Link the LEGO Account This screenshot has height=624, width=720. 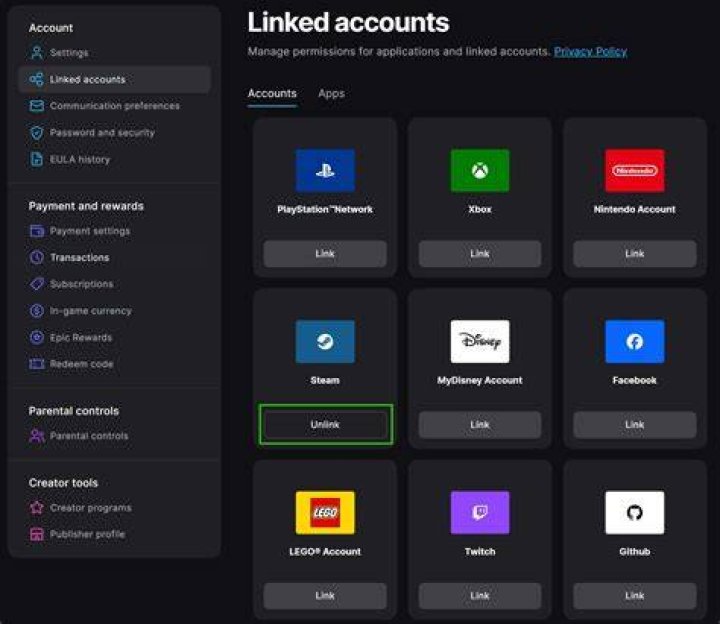(x=325, y=596)
